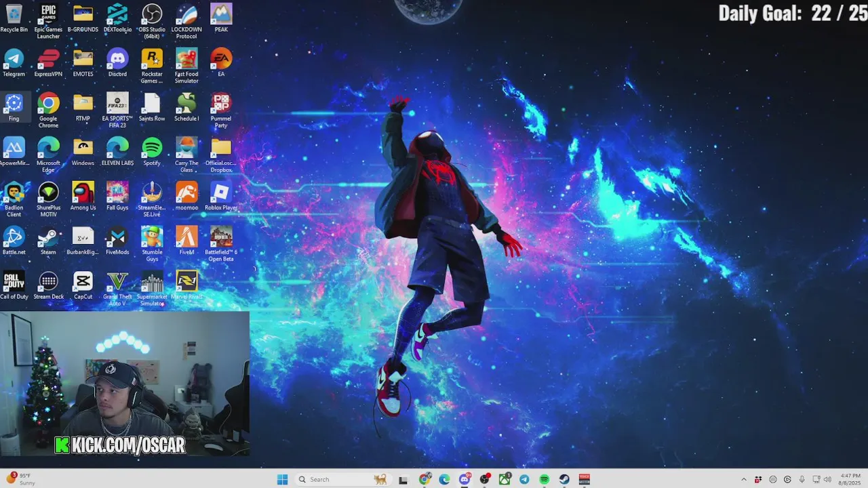Launch moomoo desktop shortcut
868x488 pixels.
click(186, 197)
